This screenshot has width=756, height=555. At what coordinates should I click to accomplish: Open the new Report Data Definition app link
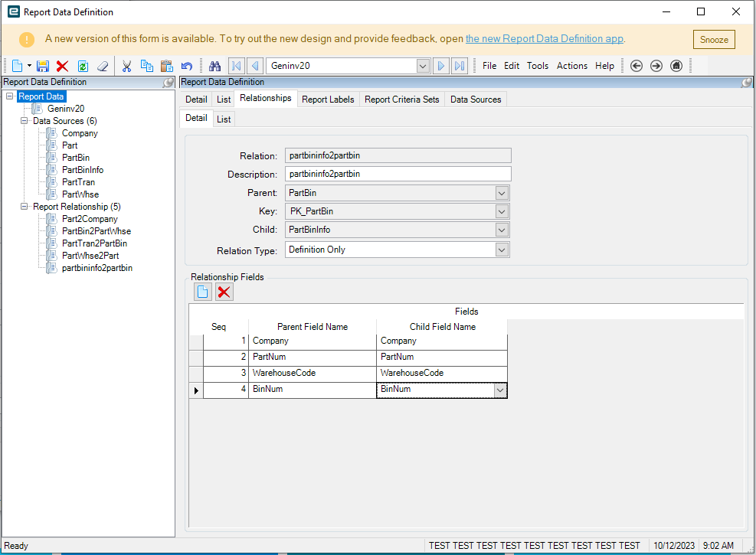click(x=544, y=39)
